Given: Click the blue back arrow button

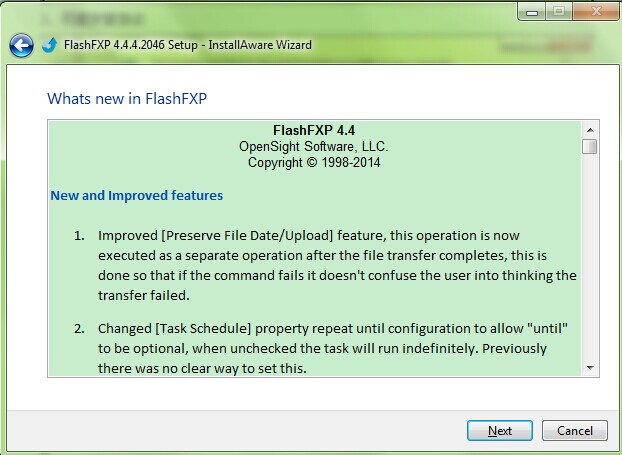Looking at the screenshot, I should 20,45.
